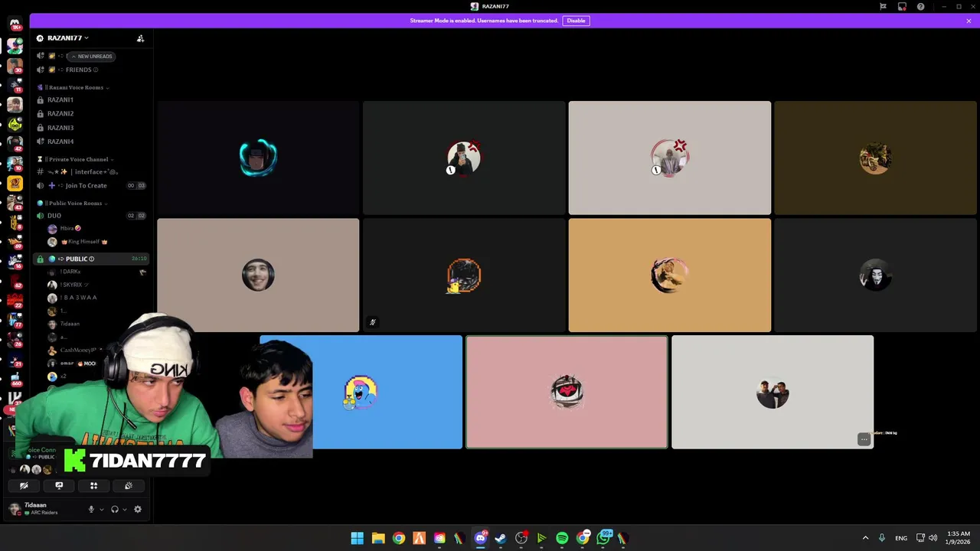980x551 pixels.
Task: Select the tile with two people avatar
Action: tap(773, 392)
